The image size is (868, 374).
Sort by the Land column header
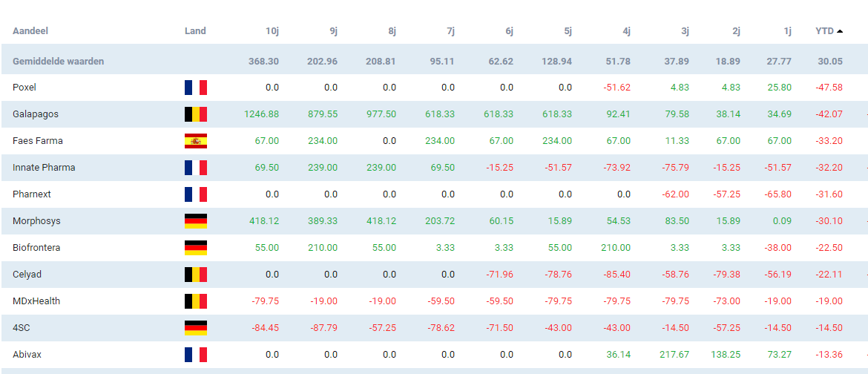195,31
